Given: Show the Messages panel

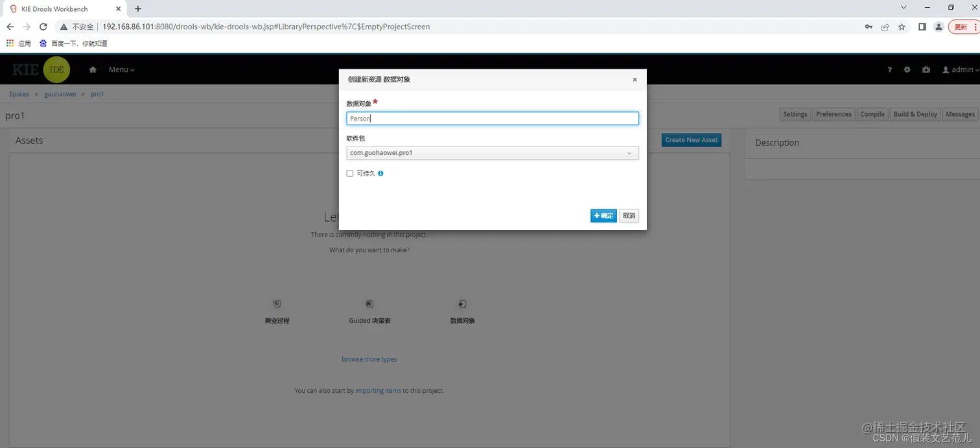Looking at the screenshot, I should tap(960, 114).
